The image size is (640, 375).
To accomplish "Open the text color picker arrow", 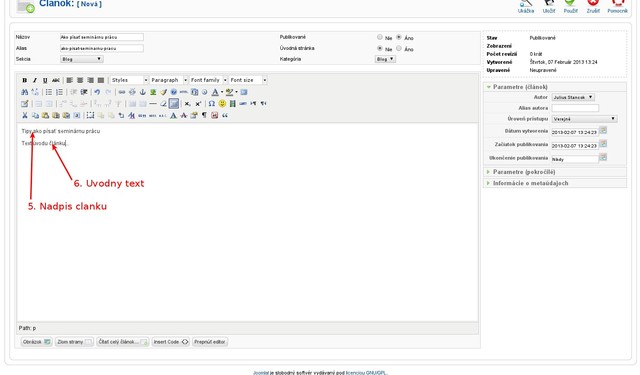I will 222,92.
